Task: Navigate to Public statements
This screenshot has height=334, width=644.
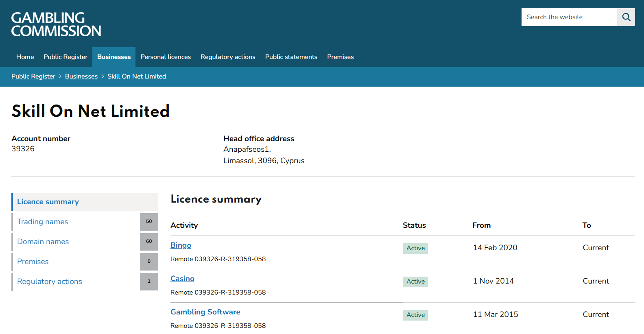Action: pos(291,57)
